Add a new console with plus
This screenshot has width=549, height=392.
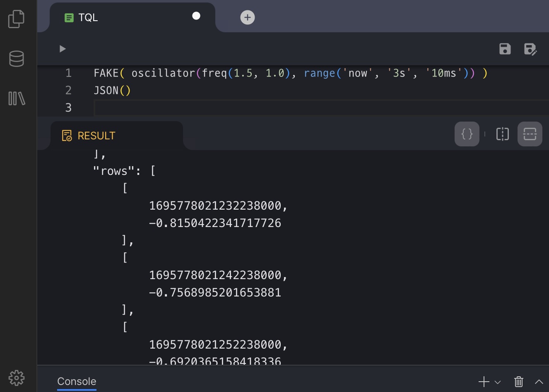click(x=484, y=382)
